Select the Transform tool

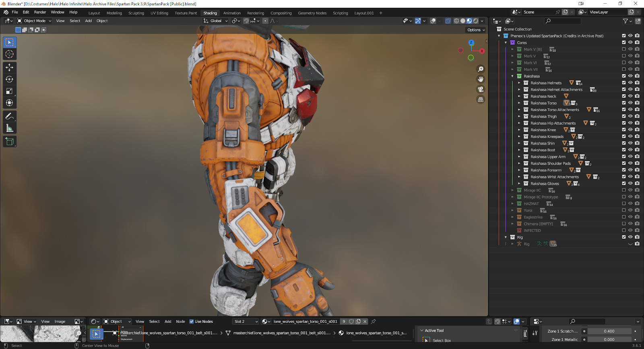tap(10, 103)
